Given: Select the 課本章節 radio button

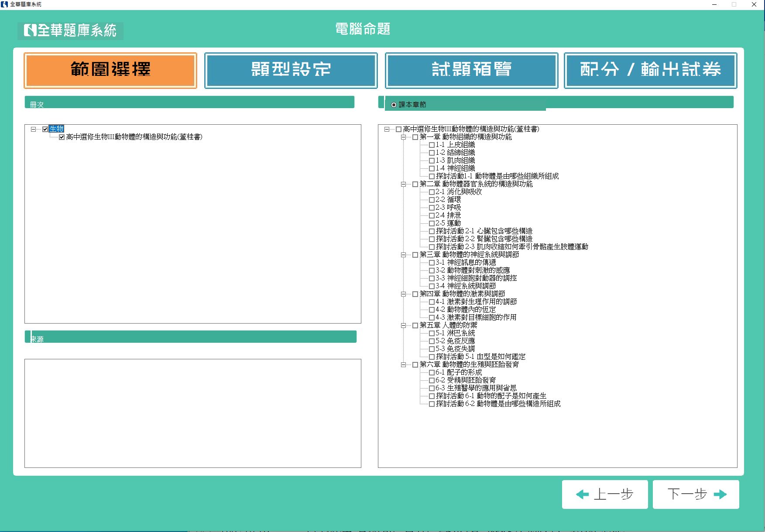Looking at the screenshot, I should (x=394, y=105).
